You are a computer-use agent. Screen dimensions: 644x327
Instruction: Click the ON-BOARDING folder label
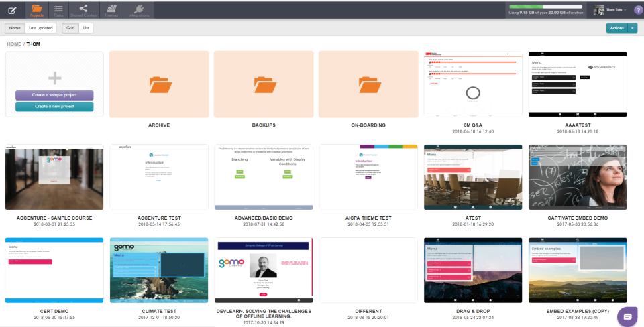coord(368,125)
